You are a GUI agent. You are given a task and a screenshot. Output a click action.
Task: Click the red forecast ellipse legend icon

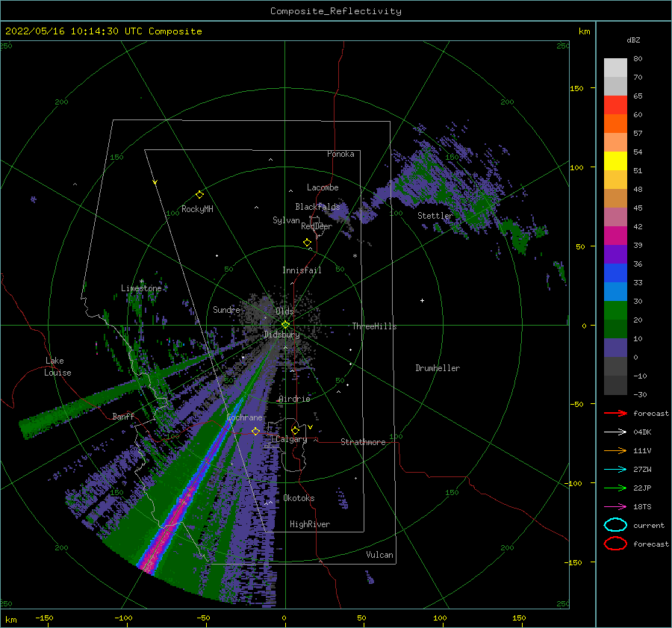click(x=615, y=544)
